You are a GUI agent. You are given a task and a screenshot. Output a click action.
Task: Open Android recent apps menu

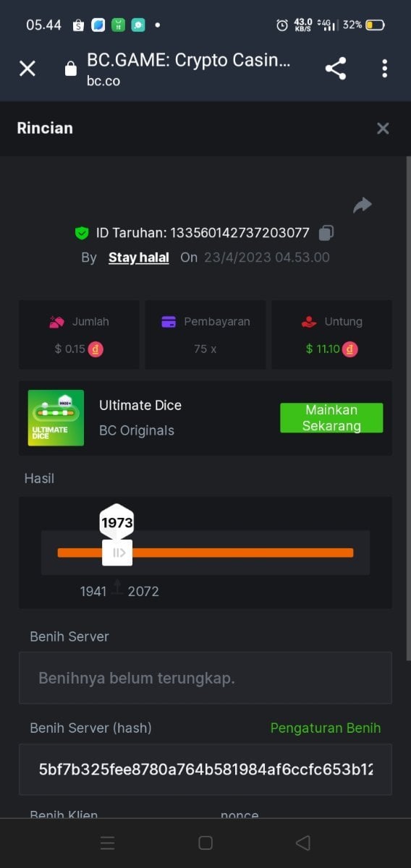point(108,843)
